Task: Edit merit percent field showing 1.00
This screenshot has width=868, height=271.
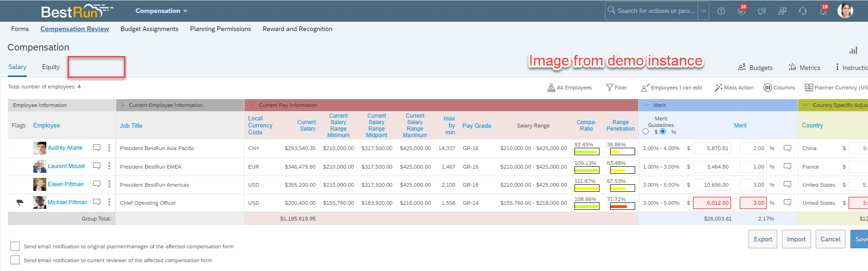Action: (754, 166)
